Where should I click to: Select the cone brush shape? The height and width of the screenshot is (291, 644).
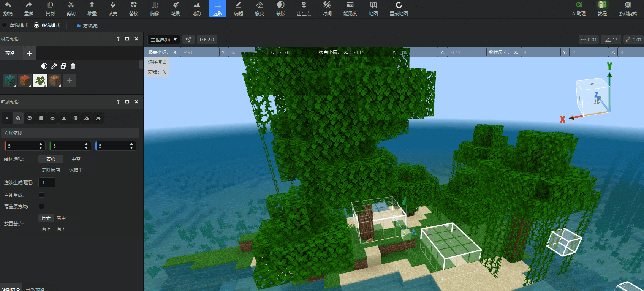point(64,118)
